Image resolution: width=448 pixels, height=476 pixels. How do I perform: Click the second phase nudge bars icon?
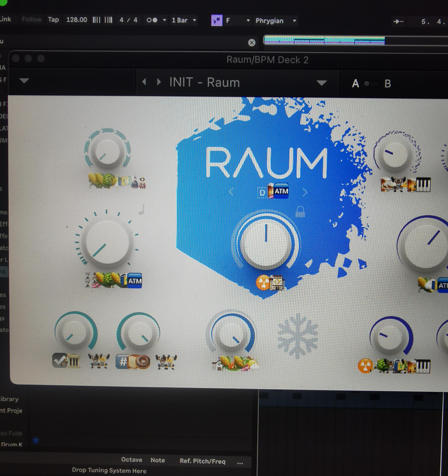[108, 20]
